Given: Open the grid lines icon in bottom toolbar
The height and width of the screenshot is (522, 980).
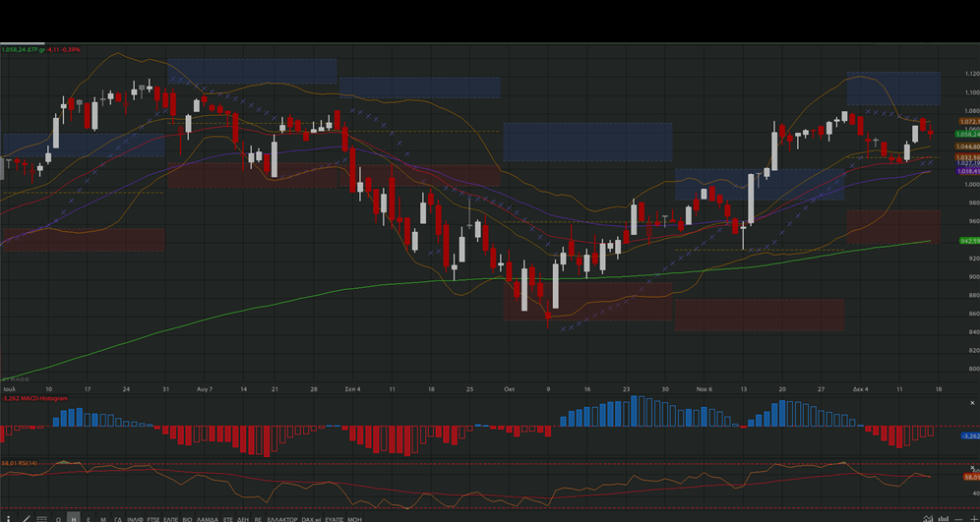Looking at the screenshot, I should (x=42, y=519).
